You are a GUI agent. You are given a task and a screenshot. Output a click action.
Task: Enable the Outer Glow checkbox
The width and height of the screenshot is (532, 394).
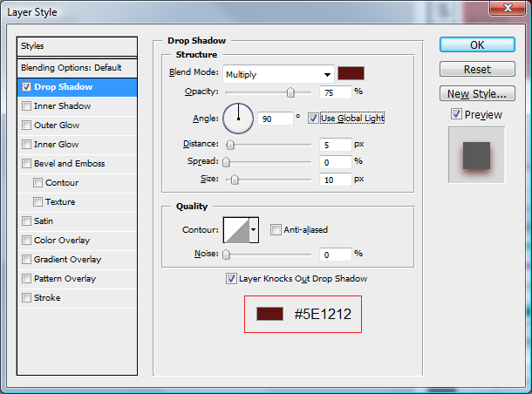(26, 126)
